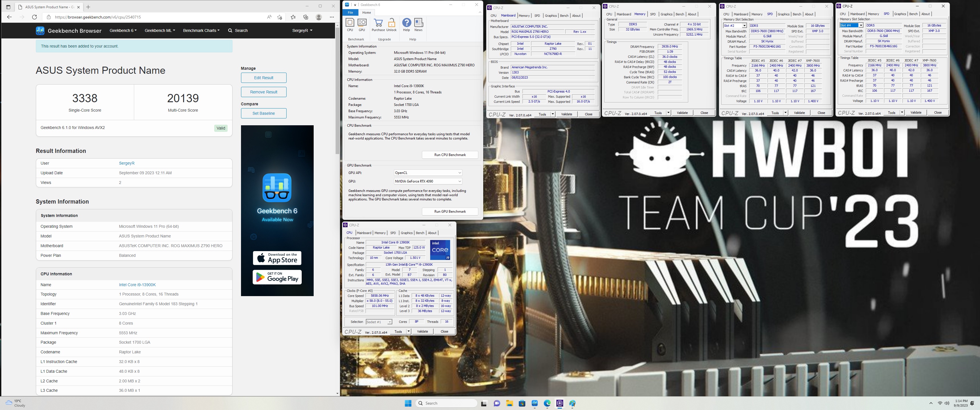980x410 pixels.
Task: Open the clock showing 1:14 PM
Action: coord(961,403)
